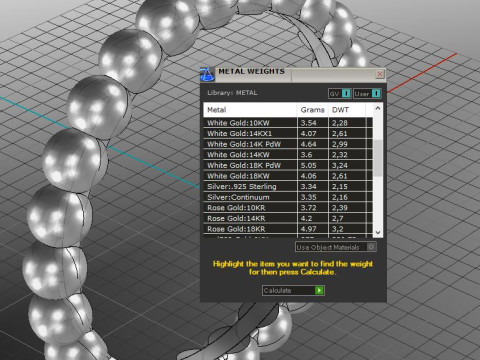This screenshot has width=480, height=360.
Task: Click the metal list scroll up arrow
Action: tap(378, 108)
